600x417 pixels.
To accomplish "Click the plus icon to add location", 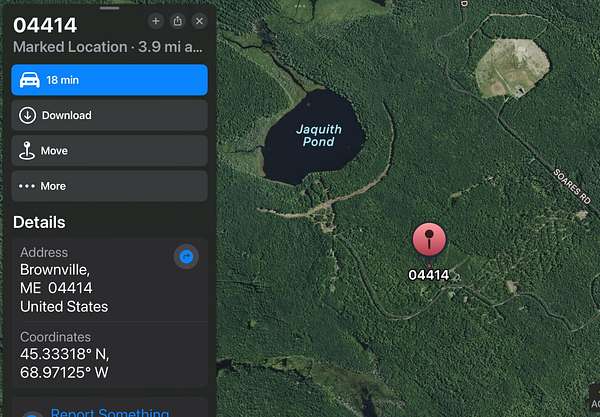I will point(155,21).
